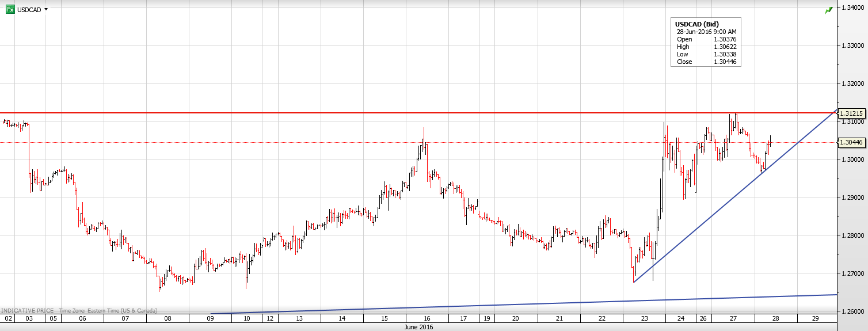The width and height of the screenshot is (868, 331).
Task: Click the USDCAD symbol name label
Action: tap(29, 10)
